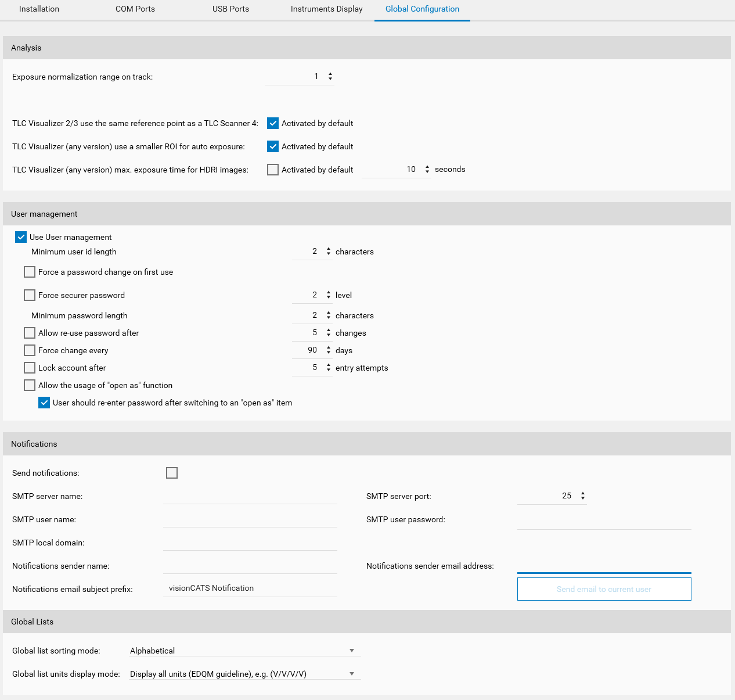Go to the Installation tab
This screenshot has height=700, width=735.
point(39,9)
